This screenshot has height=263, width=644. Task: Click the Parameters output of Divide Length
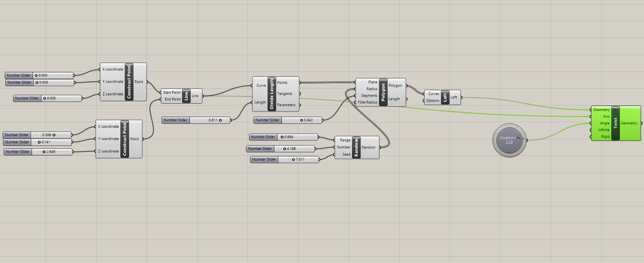click(286, 105)
